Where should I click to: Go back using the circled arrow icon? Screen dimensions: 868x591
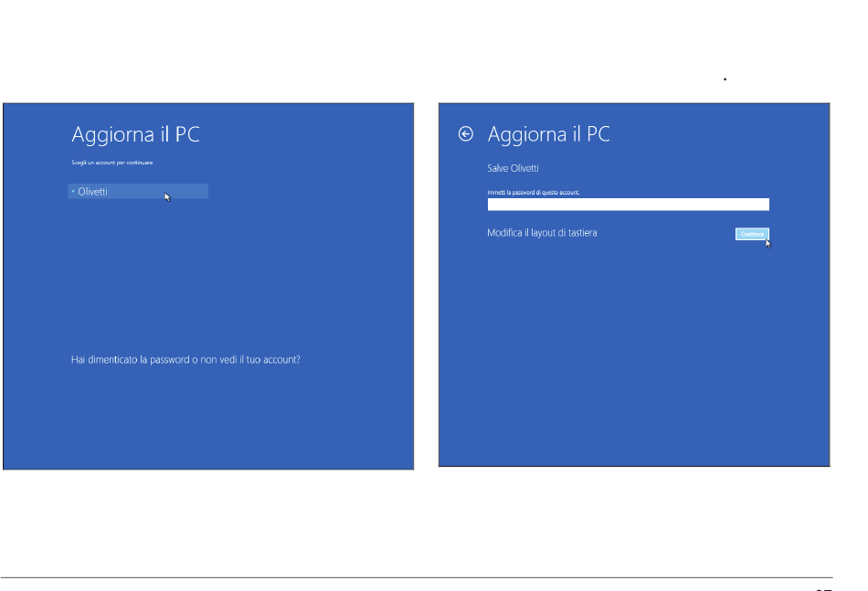(x=466, y=134)
